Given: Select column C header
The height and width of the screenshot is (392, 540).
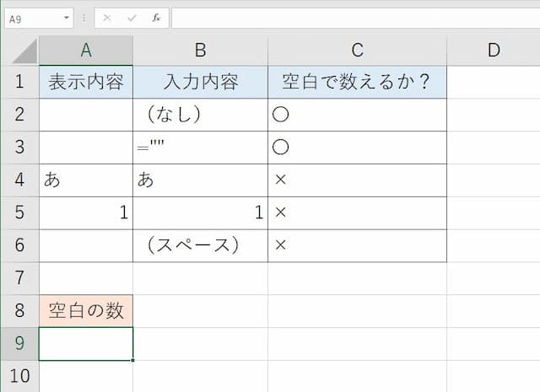Looking at the screenshot, I should [x=358, y=51].
